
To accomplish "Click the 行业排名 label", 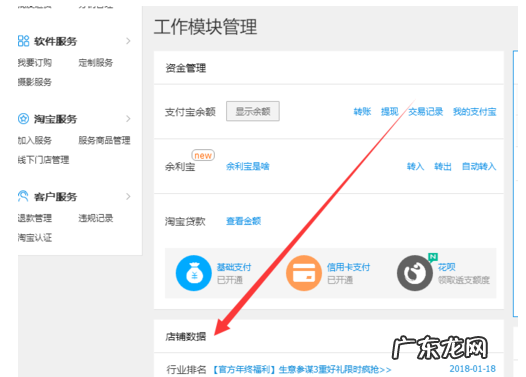I will click(186, 370).
